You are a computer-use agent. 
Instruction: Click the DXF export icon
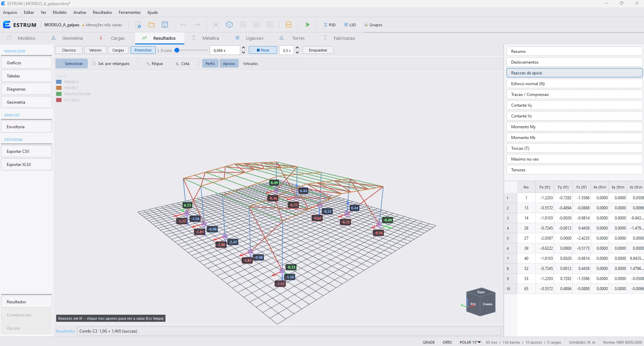pyautogui.click(x=288, y=25)
